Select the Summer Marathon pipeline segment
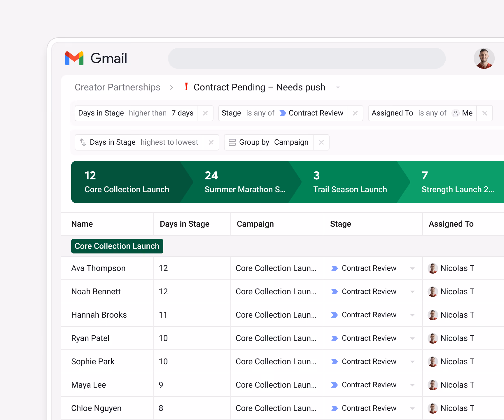The height and width of the screenshot is (420, 504). tap(241, 182)
